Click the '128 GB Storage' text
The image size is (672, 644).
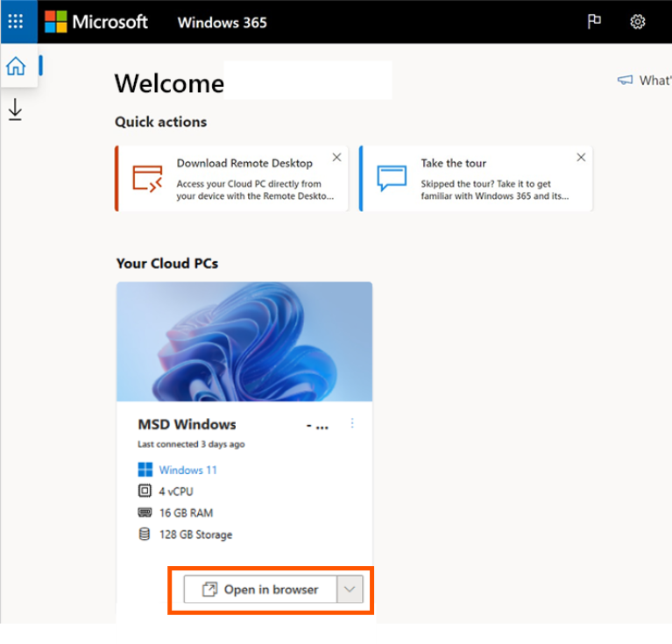tap(196, 534)
